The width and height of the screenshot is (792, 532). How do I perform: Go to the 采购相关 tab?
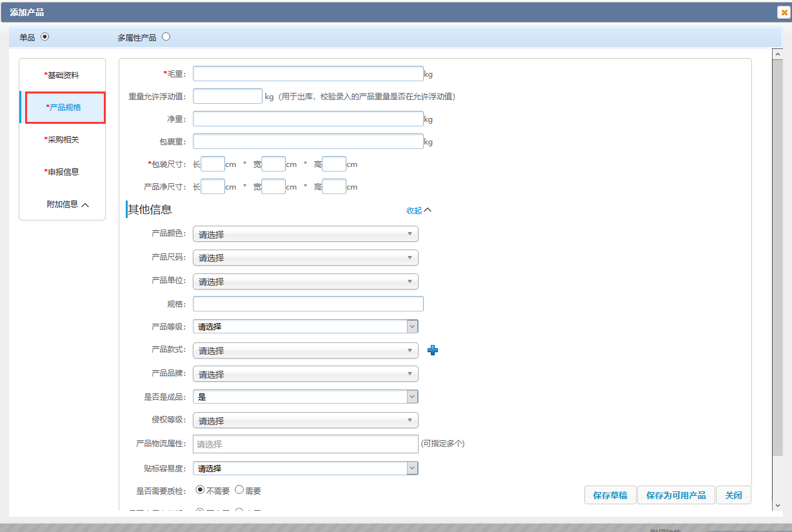tap(63, 140)
